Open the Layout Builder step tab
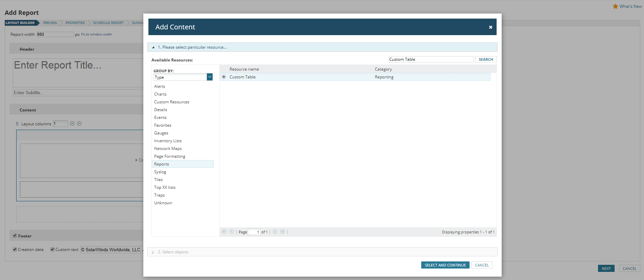 pos(20,23)
